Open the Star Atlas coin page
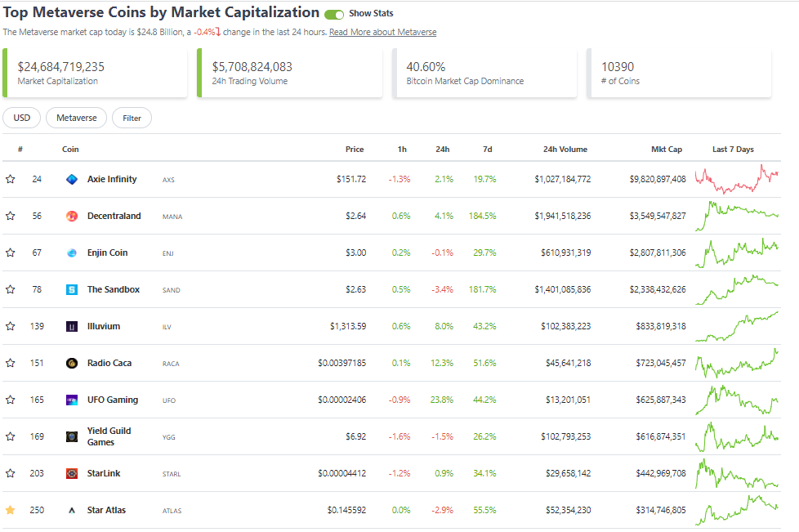 [x=106, y=510]
